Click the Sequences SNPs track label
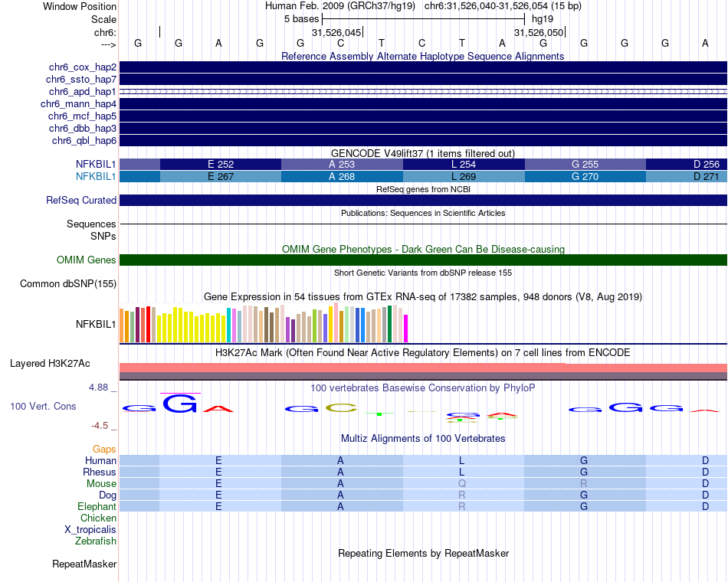Screen dimensions: 728x582 point(91,231)
